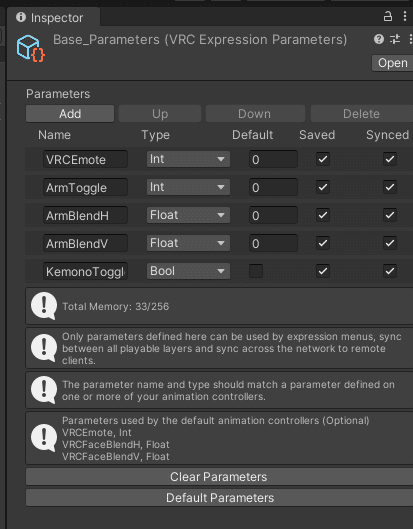Click the preset sliders icon in header

(395, 39)
